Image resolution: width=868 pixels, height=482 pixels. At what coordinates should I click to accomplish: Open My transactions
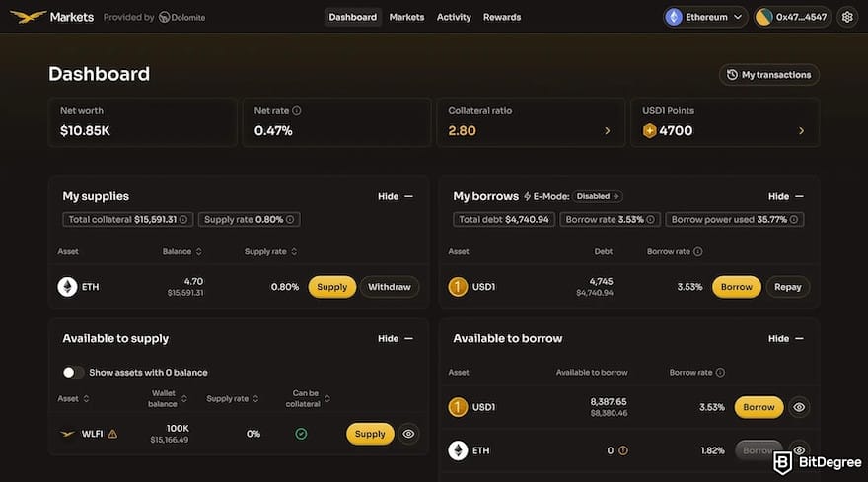pos(769,75)
